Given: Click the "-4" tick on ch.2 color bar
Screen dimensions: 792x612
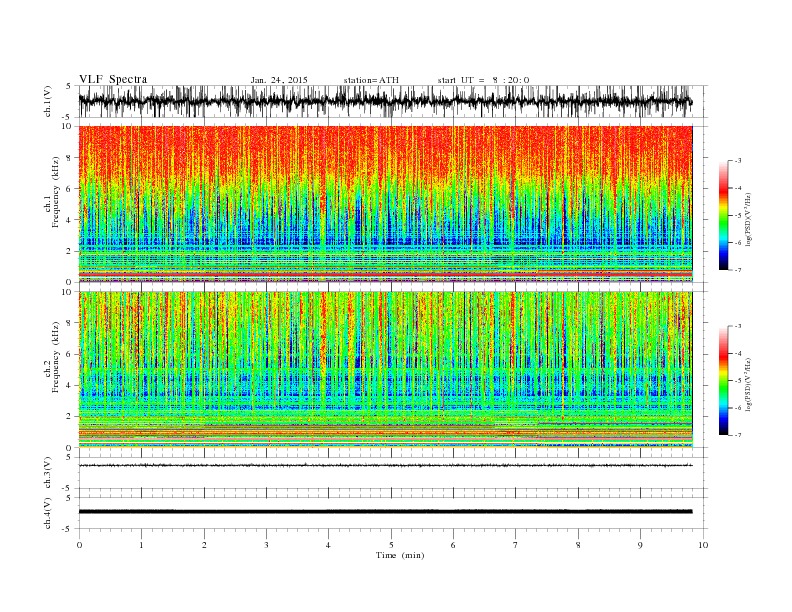Looking at the screenshot, I should tap(738, 353).
